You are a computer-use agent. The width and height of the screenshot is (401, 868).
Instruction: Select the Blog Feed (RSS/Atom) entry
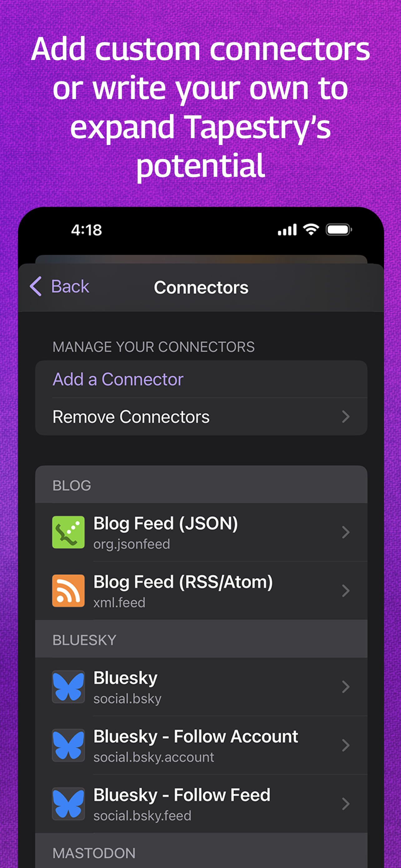point(201,591)
